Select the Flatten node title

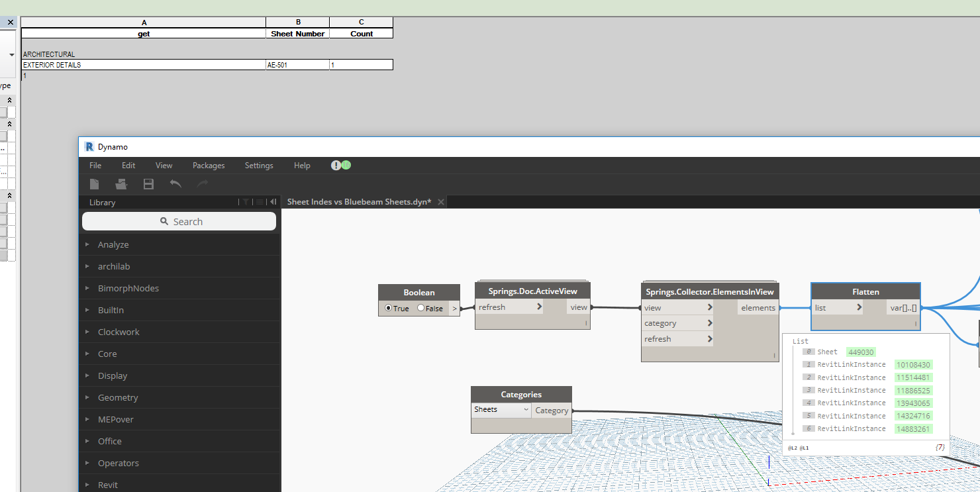pyautogui.click(x=865, y=291)
